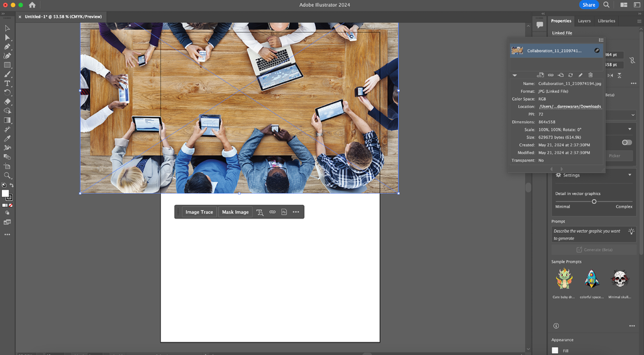Open the Links panel options menu
644x355 pixels.
tap(601, 40)
